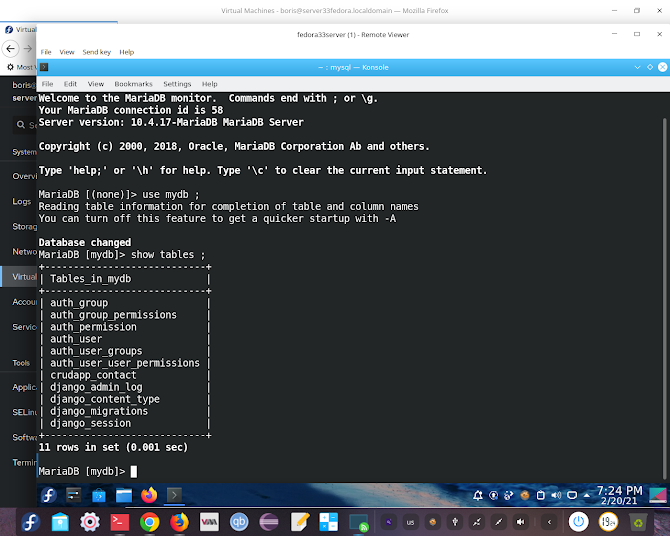Open Tools section in the Cockpit sidebar
The image size is (670, 536).
click(21, 363)
